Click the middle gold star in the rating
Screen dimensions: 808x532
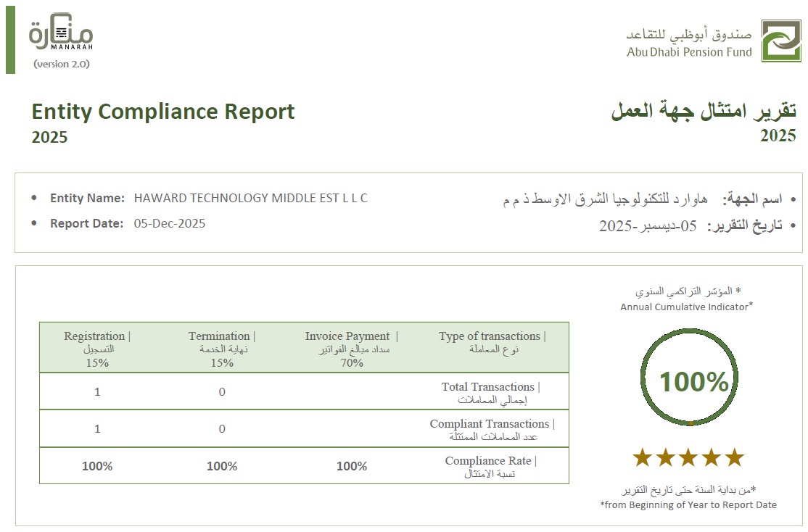click(688, 457)
